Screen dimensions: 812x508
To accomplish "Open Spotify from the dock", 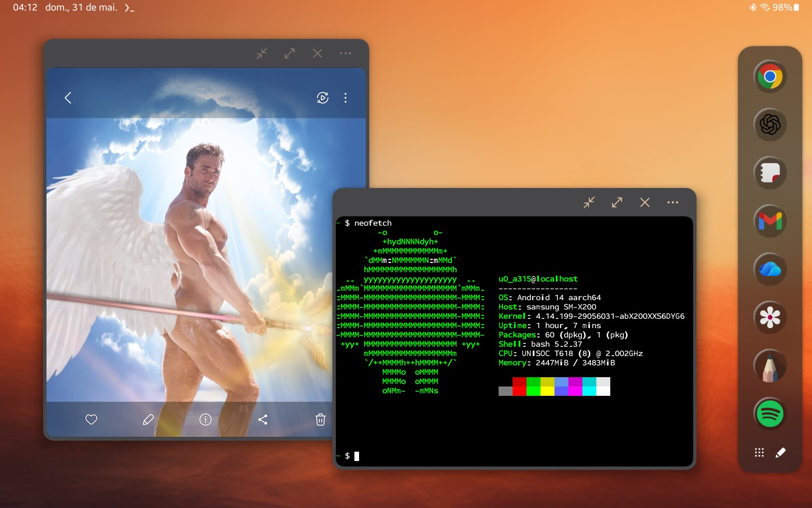I will (x=770, y=414).
